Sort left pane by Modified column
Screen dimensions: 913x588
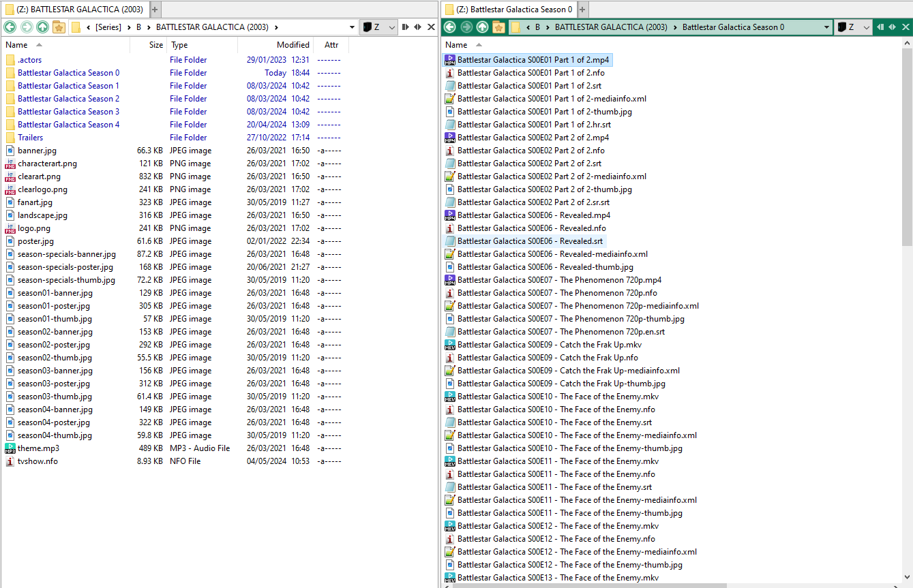click(x=293, y=45)
